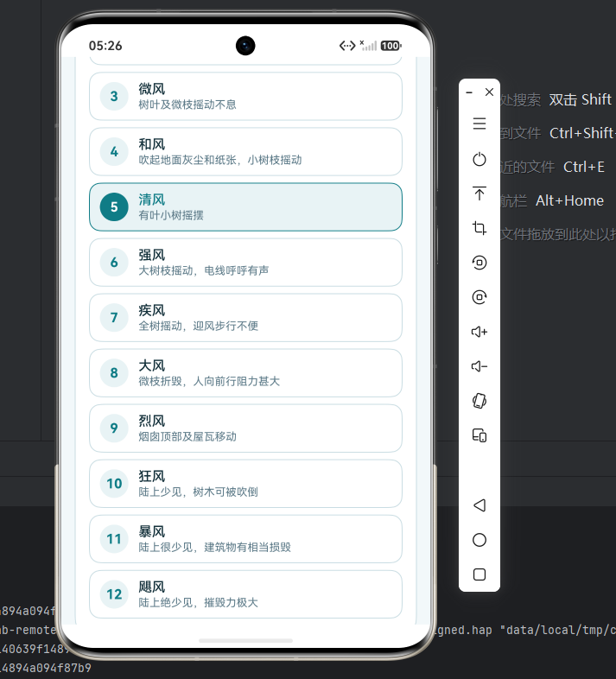Tap the emulator home circle button

point(479,540)
